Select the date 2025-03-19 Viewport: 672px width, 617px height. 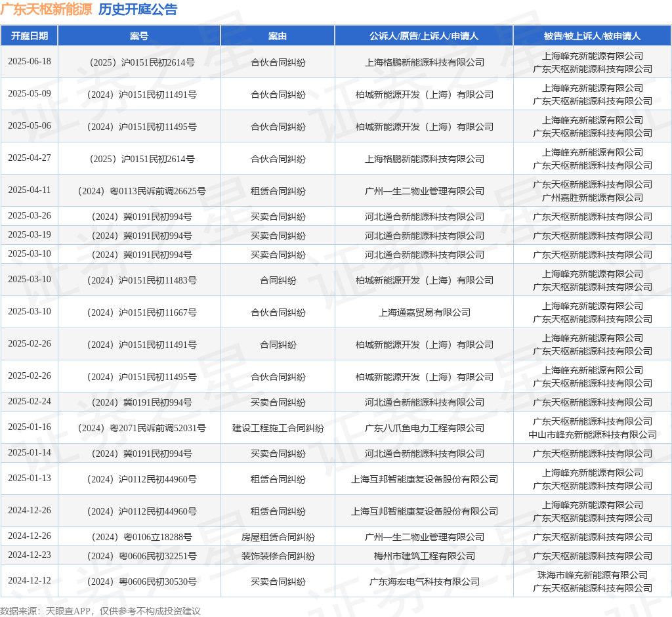point(29,234)
